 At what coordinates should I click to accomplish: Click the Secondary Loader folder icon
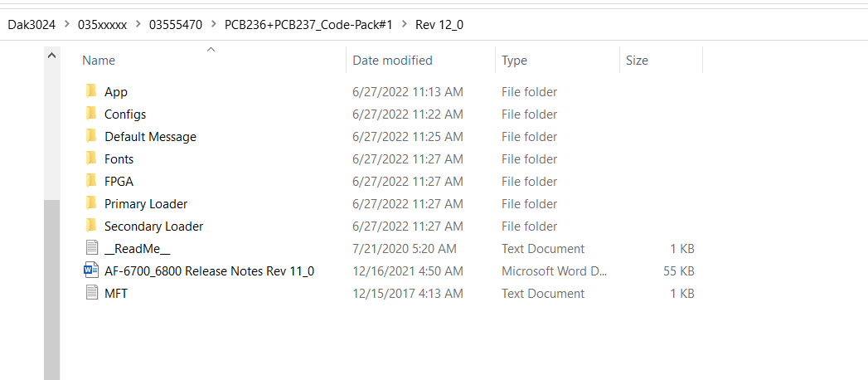tap(91, 226)
